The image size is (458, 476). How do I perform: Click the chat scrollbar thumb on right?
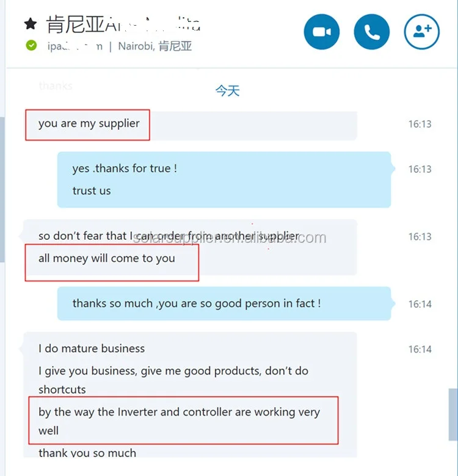pos(453,414)
